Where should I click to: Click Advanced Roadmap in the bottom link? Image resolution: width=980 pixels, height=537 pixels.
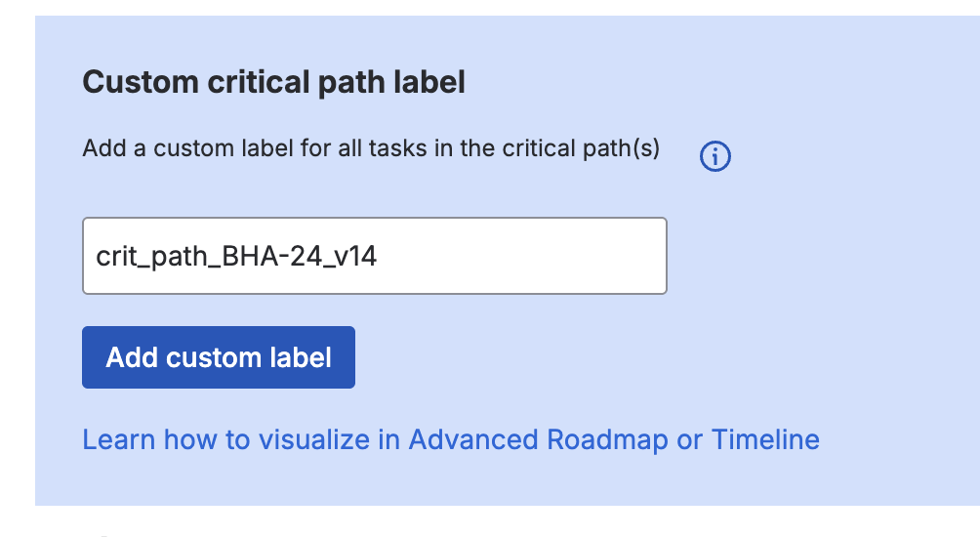pyautogui.click(x=538, y=439)
